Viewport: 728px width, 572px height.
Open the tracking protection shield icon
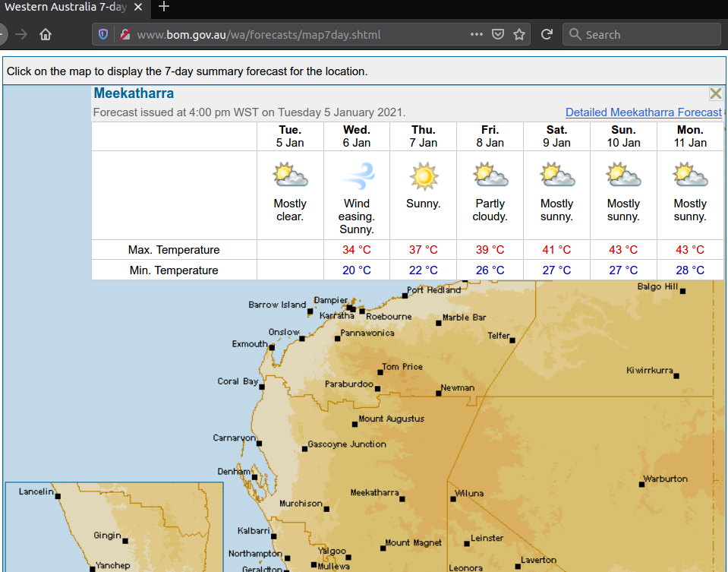(104, 35)
